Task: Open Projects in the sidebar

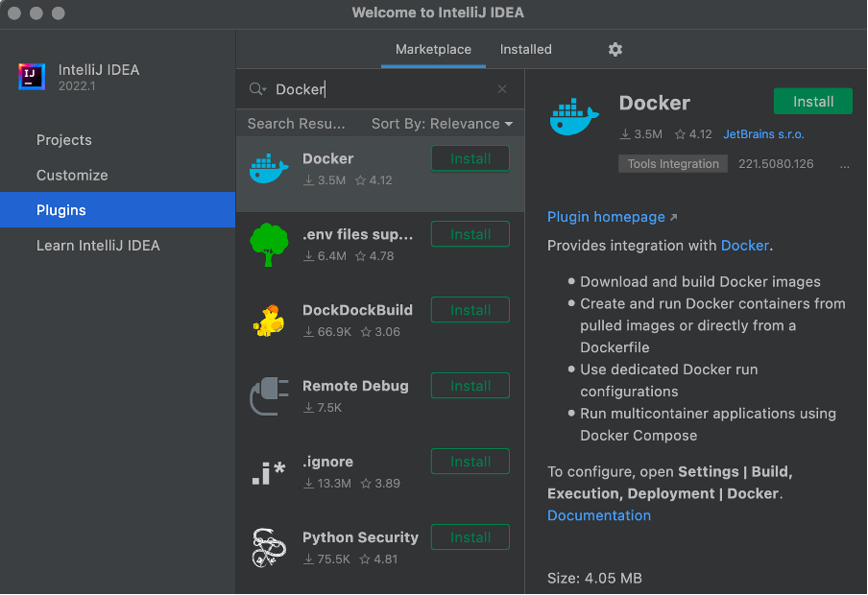Action: coord(64,140)
